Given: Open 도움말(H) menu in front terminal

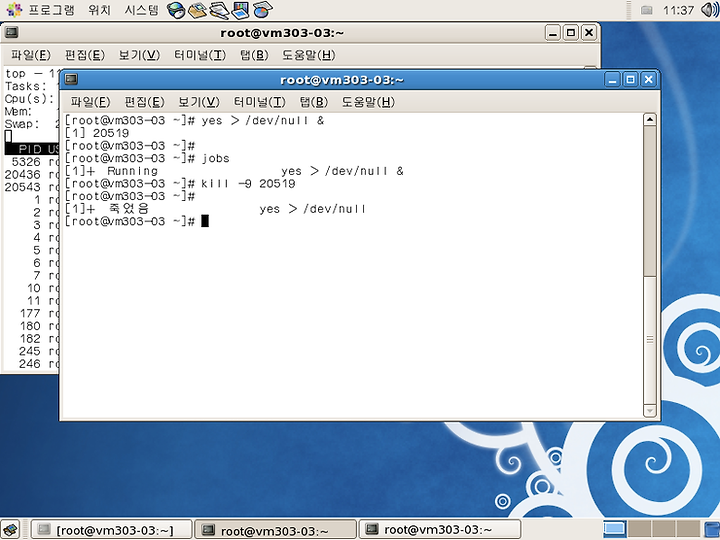Looking at the screenshot, I should 368,102.
